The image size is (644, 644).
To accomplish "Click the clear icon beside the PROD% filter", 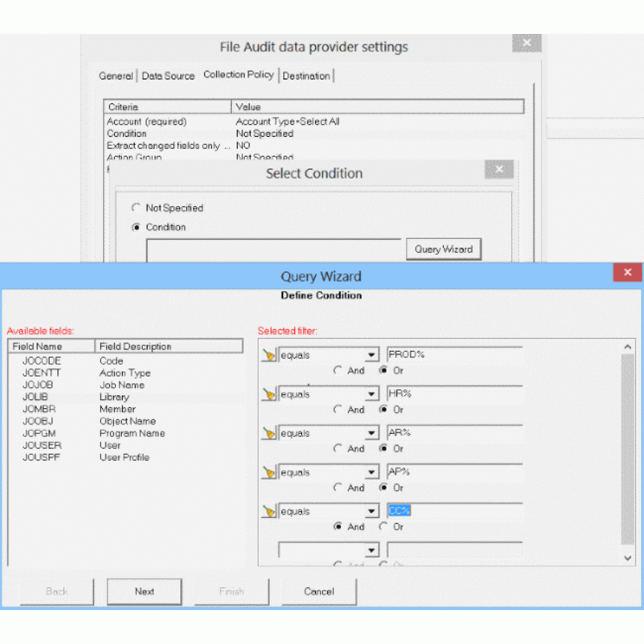I will click(269, 355).
